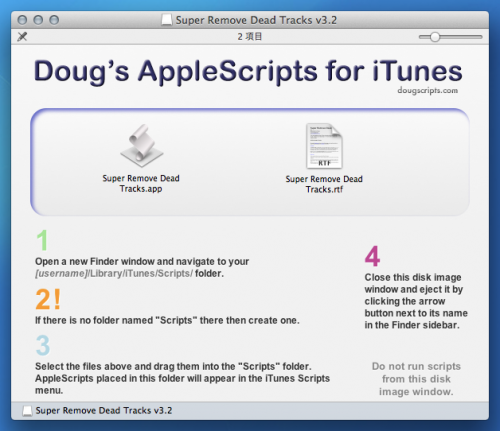Click the Super Remove Dead Tracks.app file name
This screenshot has height=431, width=500.
[x=141, y=183]
